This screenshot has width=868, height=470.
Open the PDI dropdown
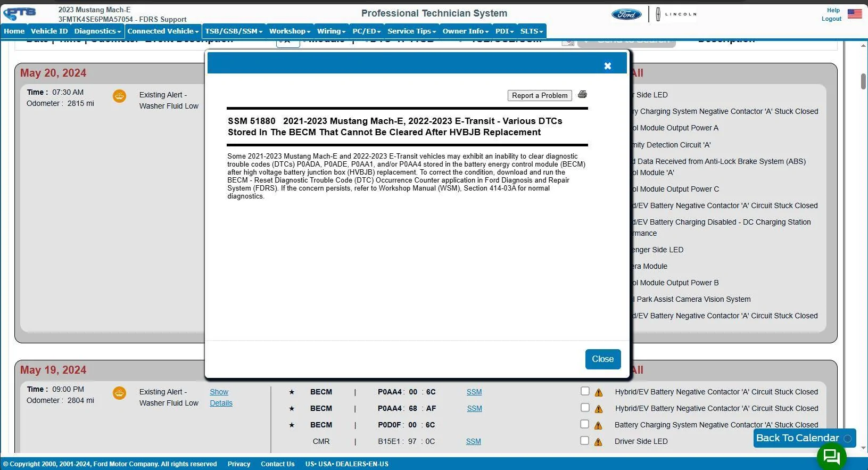(x=505, y=31)
